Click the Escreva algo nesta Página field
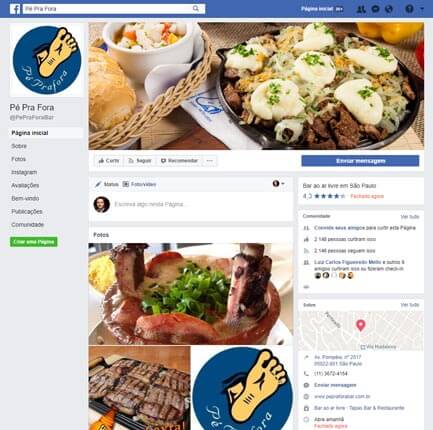433x430 pixels. [x=202, y=204]
